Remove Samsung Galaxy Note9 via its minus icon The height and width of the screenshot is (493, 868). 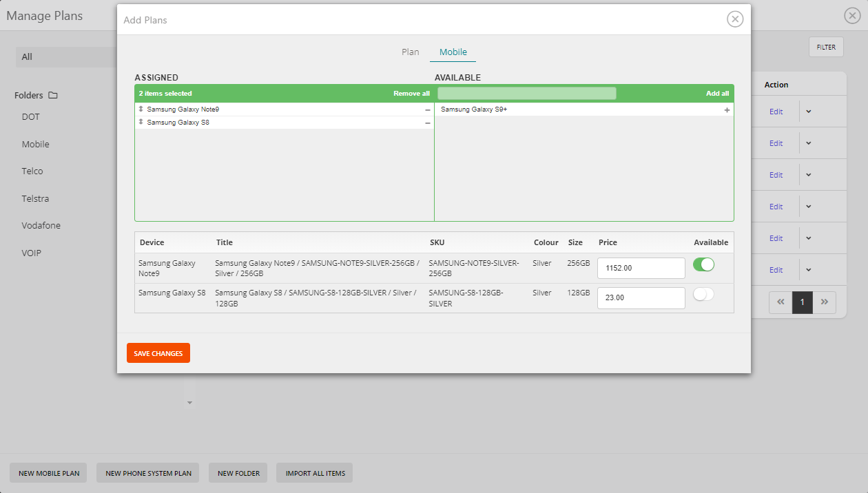(427, 109)
